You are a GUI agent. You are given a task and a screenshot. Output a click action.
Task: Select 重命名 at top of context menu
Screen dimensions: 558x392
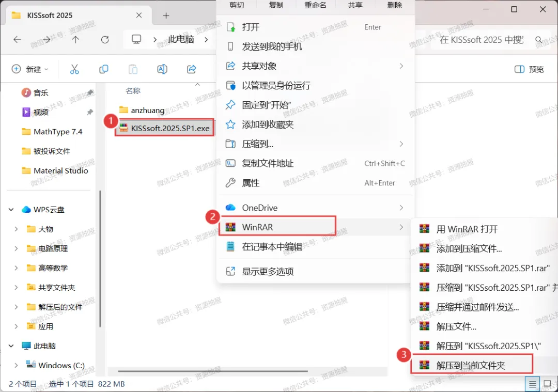[x=315, y=5]
